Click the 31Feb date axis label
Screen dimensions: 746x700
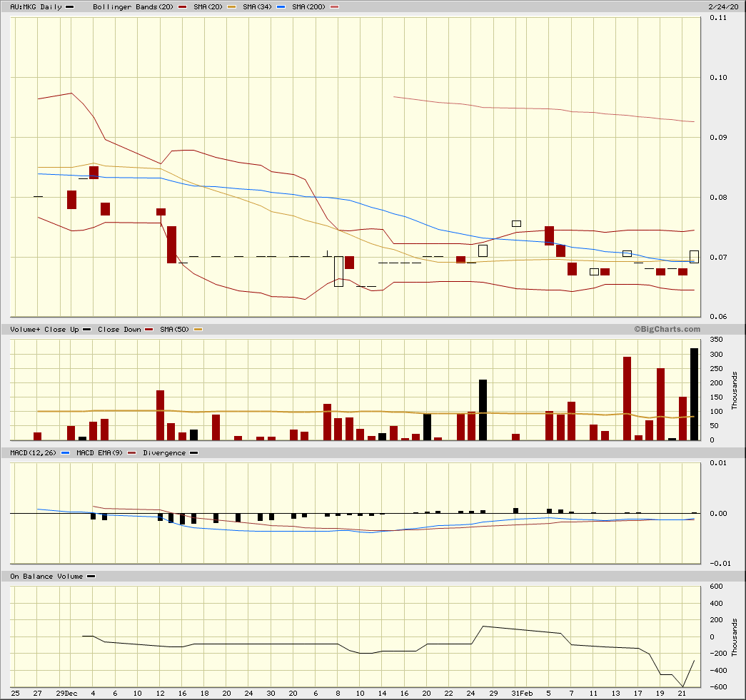[522, 694]
